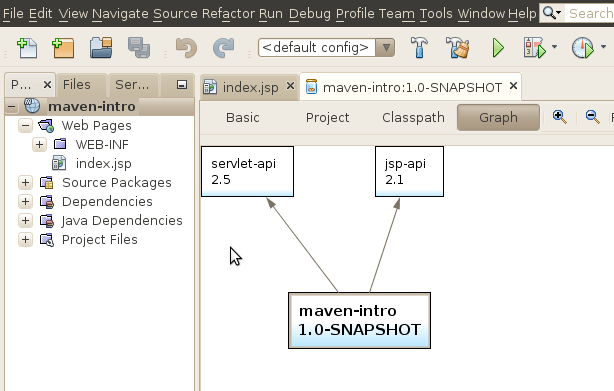This screenshot has width=614, height=391.
Task: Click the quick search magnifier icon
Action: (x=552, y=13)
